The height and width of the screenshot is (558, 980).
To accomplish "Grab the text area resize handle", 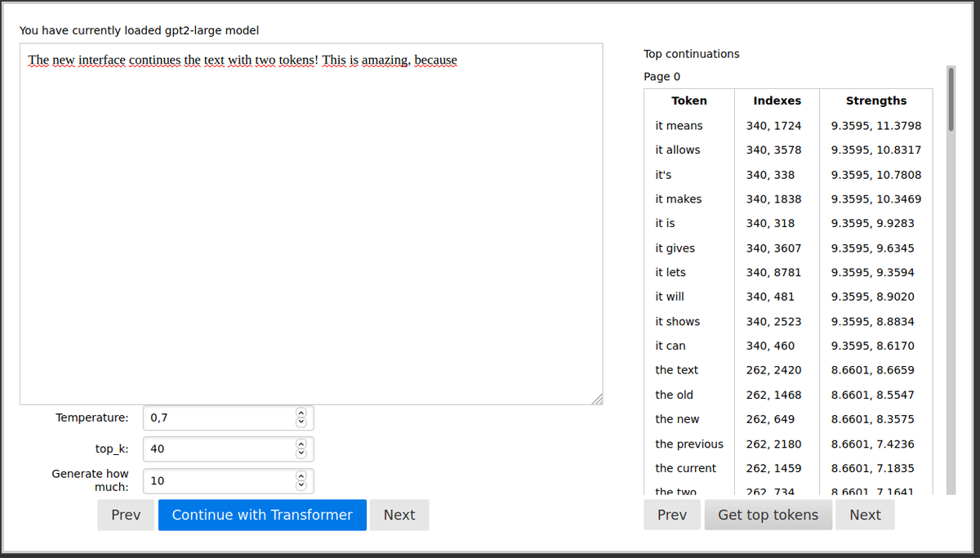I will (x=596, y=398).
